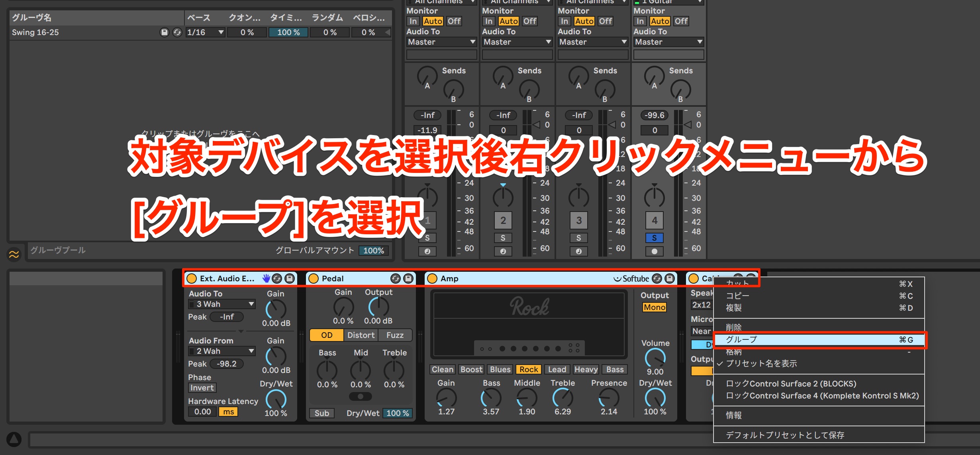Select the Blues amp type
The height and width of the screenshot is (455, 980).
click(500, 369)
